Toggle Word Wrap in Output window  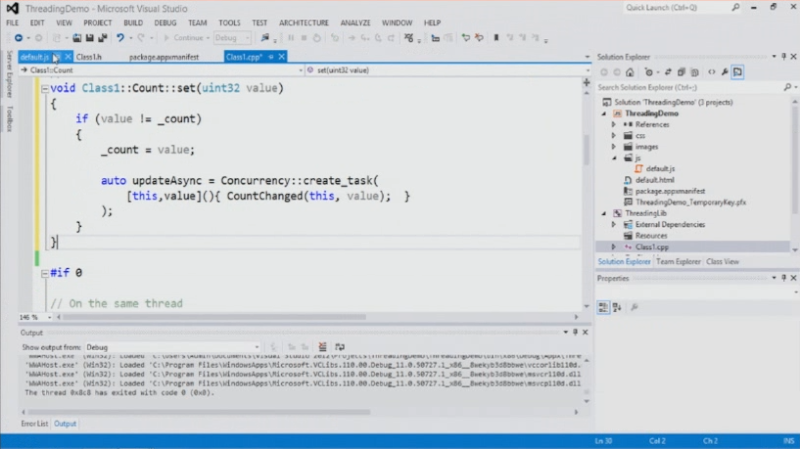(x=340, y=347)
